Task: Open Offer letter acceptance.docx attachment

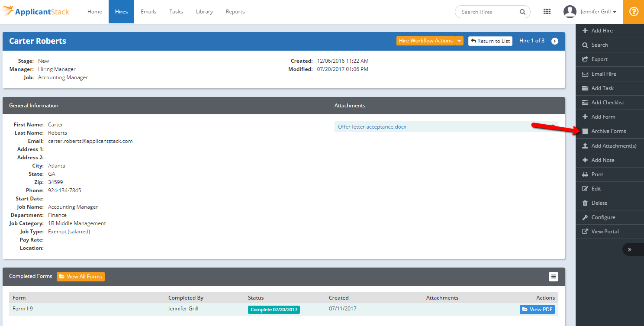Action: click(372, 127)
